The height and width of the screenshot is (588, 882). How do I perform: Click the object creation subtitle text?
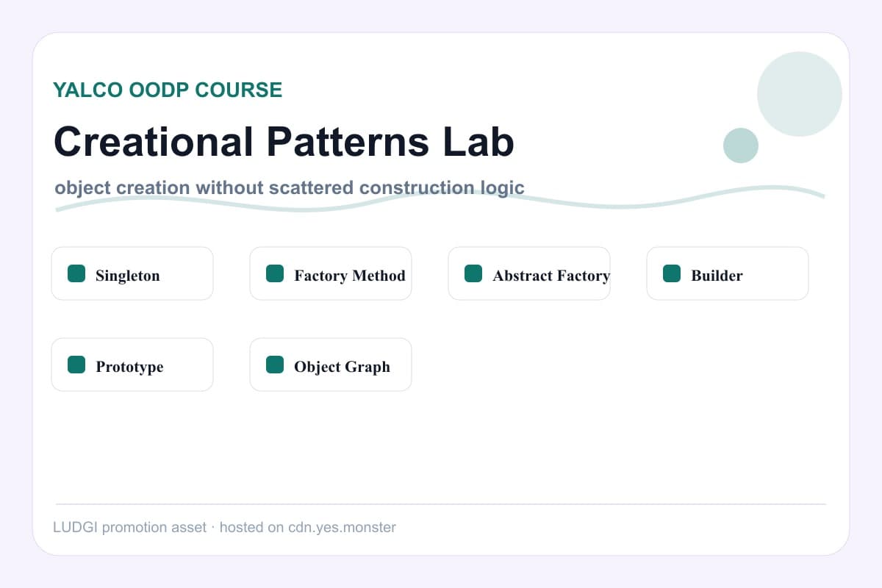[x=290, y=187]
